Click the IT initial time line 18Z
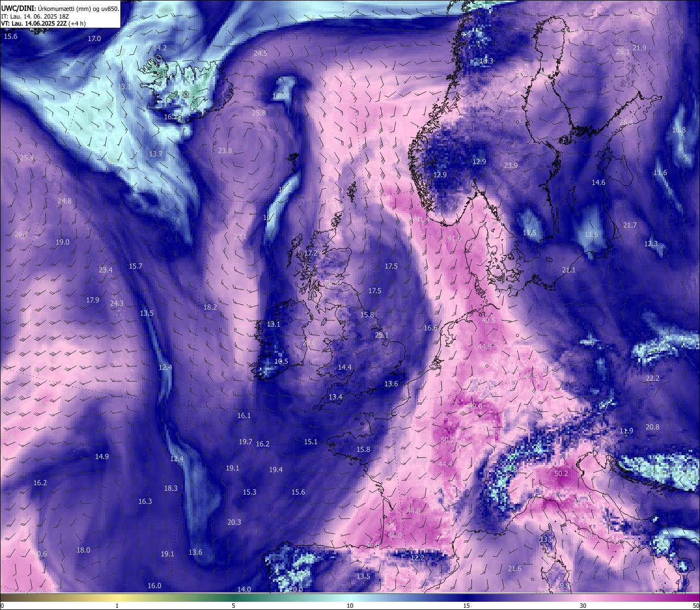 (x=34, y=16)
